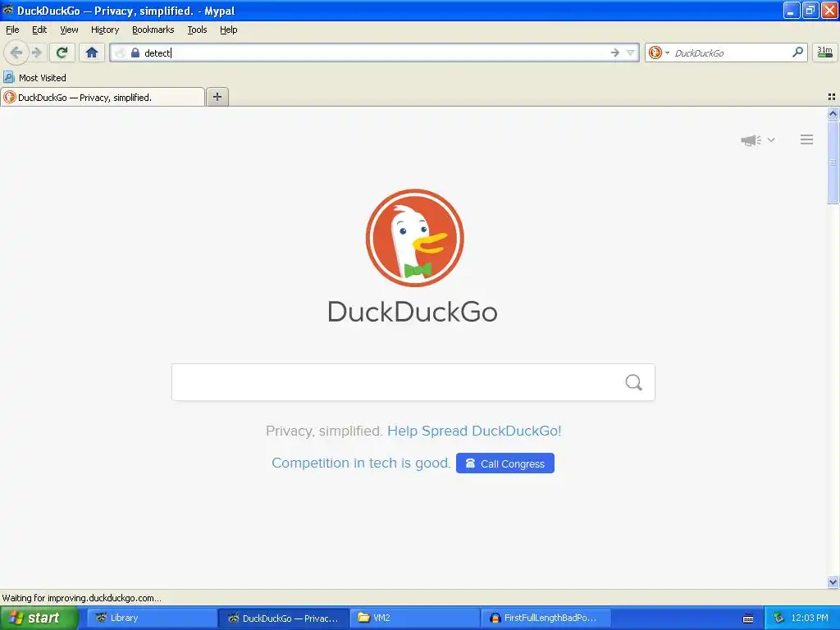Click the site identity icon before the padlock

121,52
